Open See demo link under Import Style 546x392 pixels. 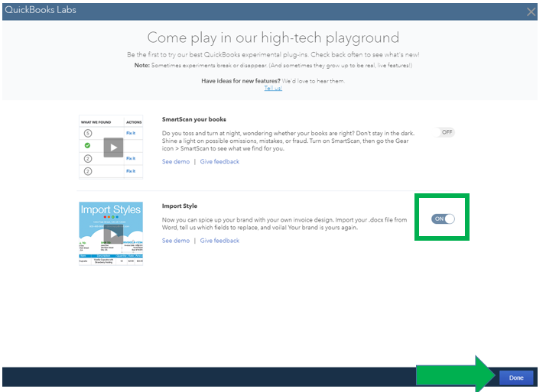[176, 241]
